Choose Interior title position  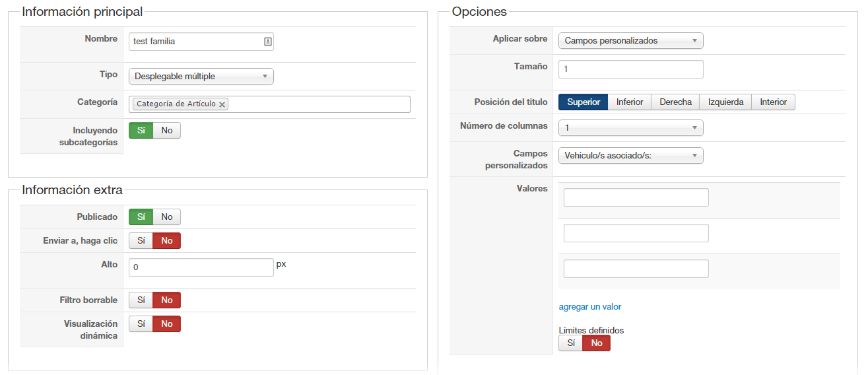pos(773,102)
